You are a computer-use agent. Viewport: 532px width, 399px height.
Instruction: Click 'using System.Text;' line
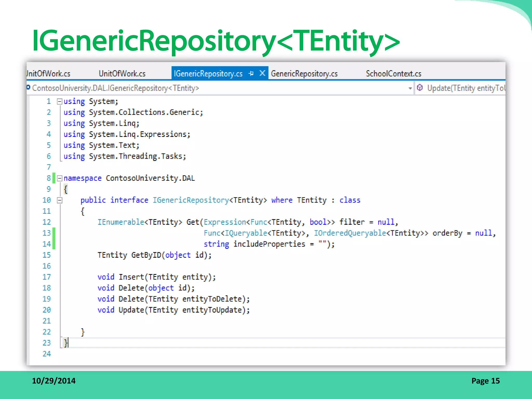(102, 145)
